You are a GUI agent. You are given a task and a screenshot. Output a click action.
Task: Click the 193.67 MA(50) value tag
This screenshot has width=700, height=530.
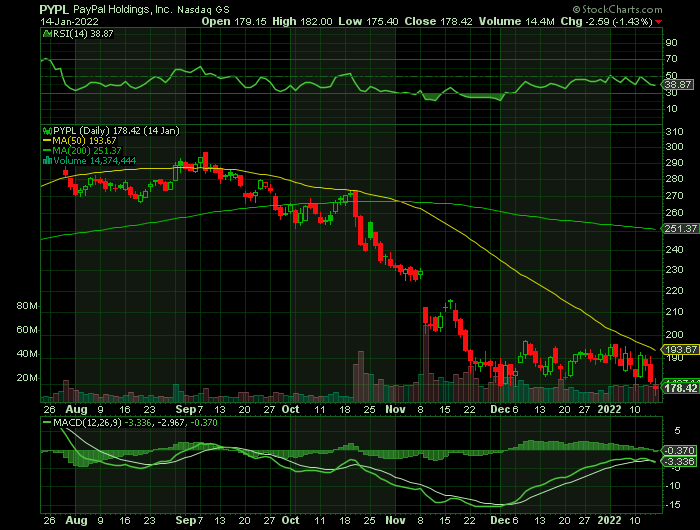[x=678, y=348]
